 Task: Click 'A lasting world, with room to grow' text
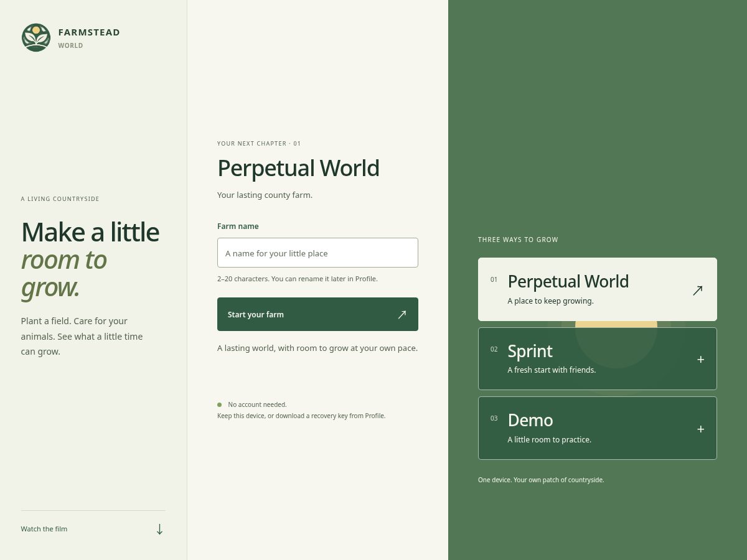coord(317,348)
